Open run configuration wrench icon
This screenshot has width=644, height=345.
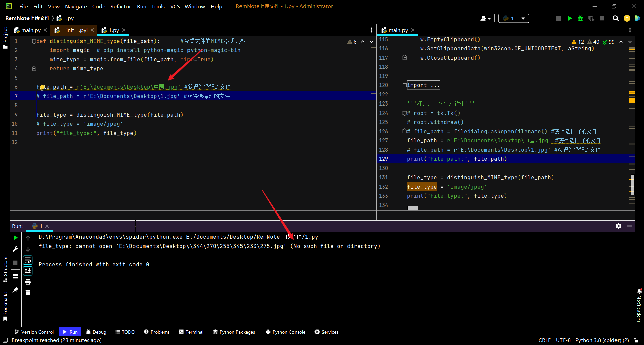click(15, 249)
